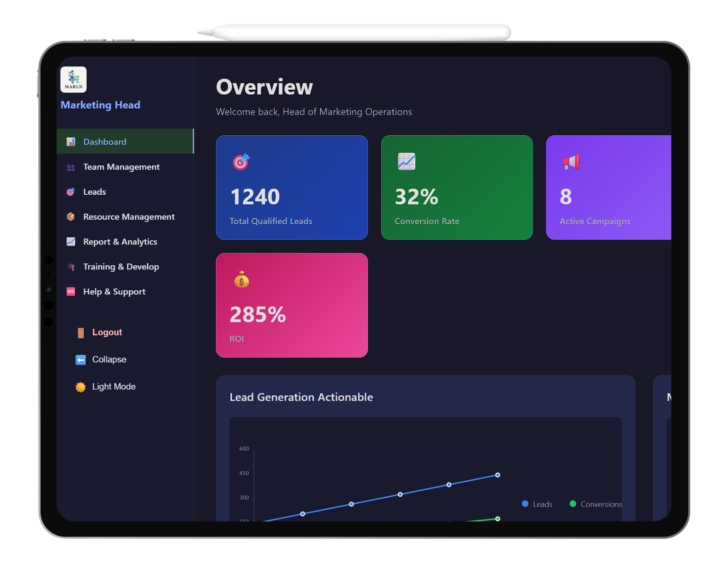Click the Team Management people icon

(70, 167)
